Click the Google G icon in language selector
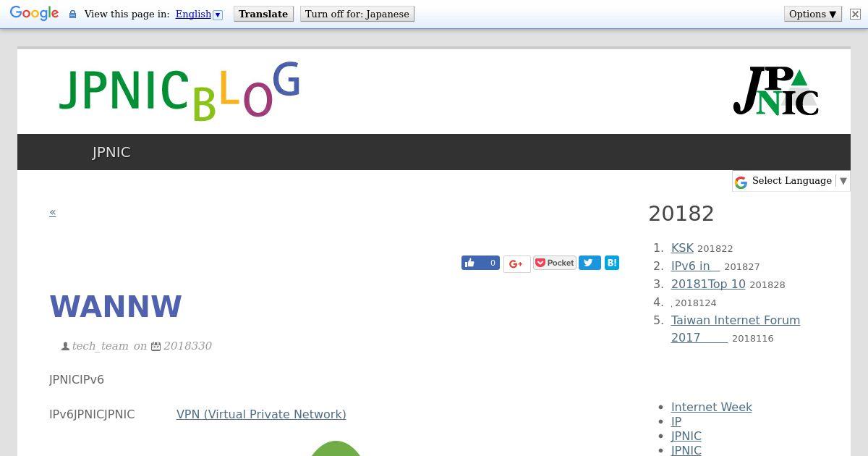This screenshot has width=868, height=456. point(741,182)
